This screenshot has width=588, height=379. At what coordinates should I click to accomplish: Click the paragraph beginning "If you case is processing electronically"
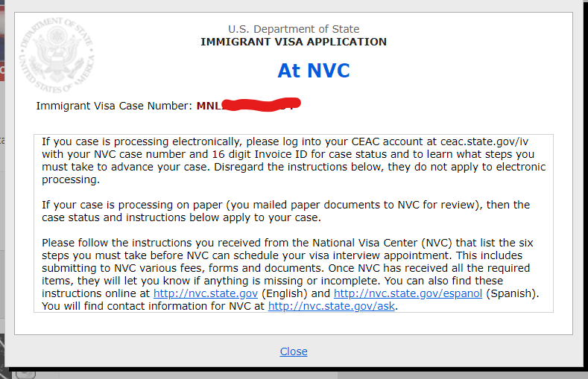tap(293, 160)
